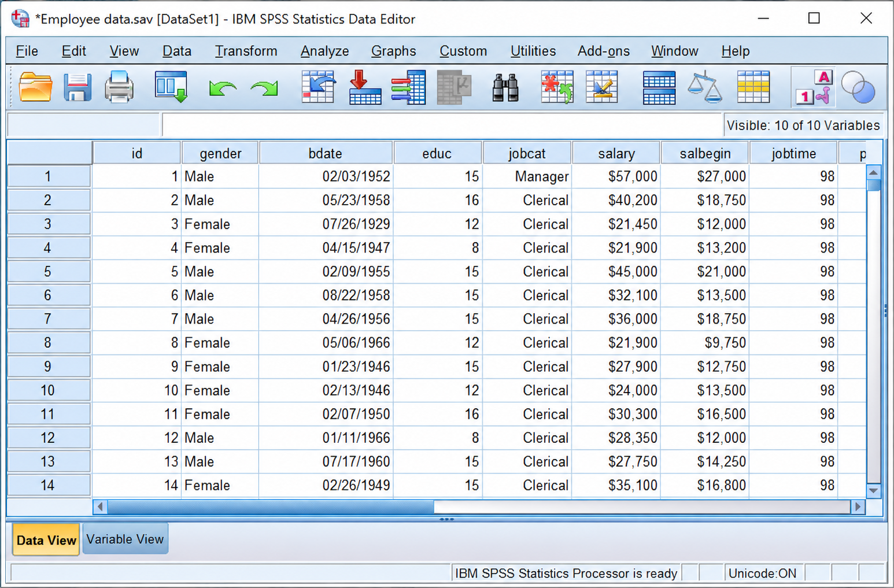Open the Graphs menu
This screenshot has width=894, height=588.
pos(394,51)
